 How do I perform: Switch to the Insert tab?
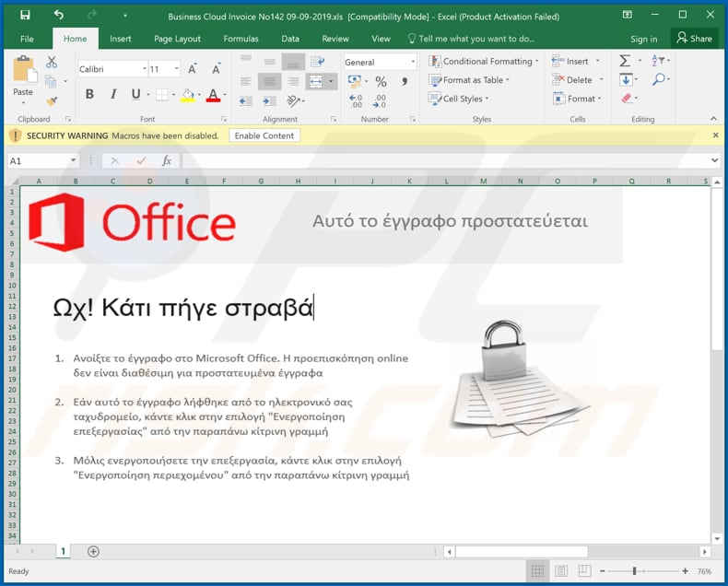coord(120,39)
